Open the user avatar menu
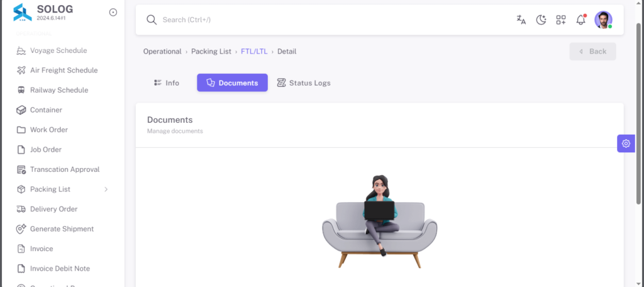 pyautogui.click(x=603, y=20)
